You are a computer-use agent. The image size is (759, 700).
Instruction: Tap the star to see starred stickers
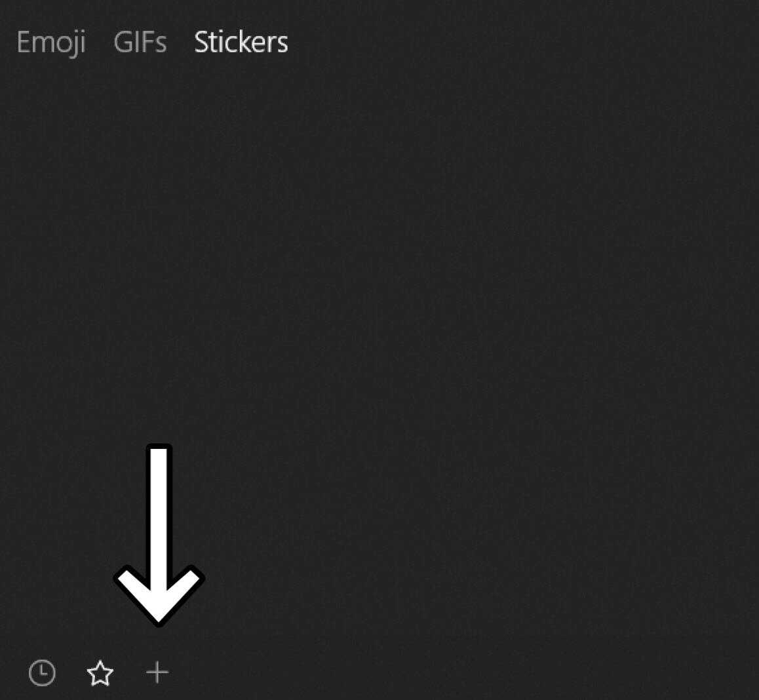coord(101,672)
